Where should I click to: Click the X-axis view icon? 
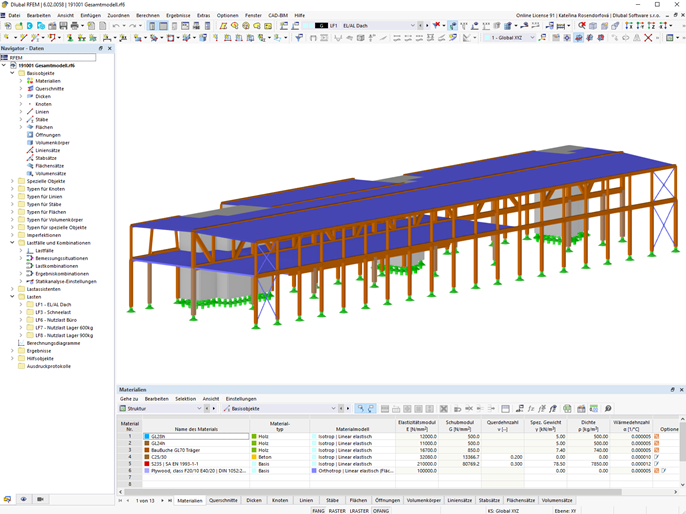629,26
